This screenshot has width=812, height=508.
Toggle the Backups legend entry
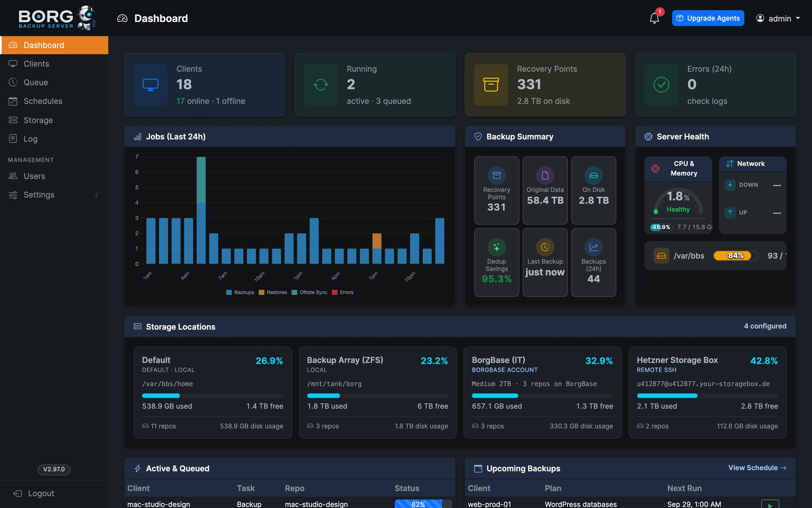pos(240,293)
